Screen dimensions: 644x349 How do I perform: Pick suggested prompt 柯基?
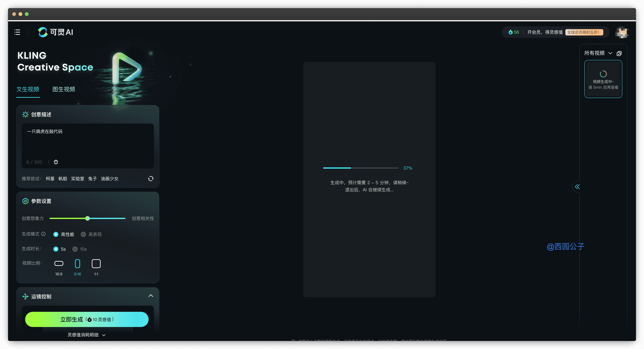(50, 178)
